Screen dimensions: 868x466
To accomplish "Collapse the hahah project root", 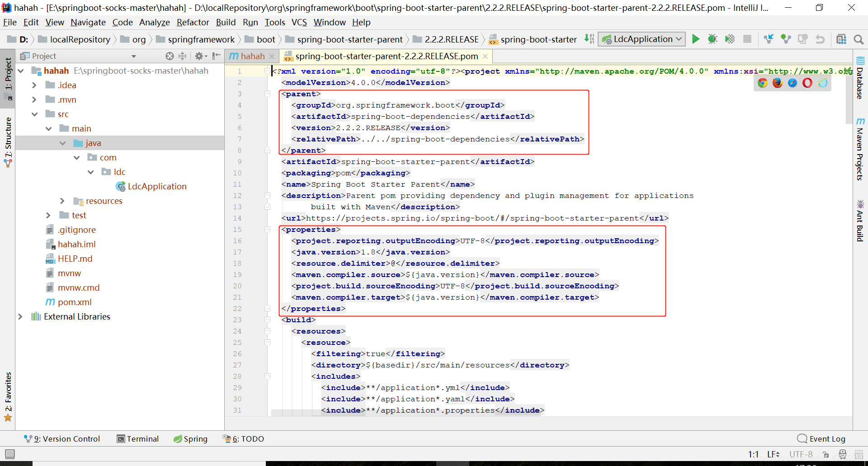I will tap(21, 71).
